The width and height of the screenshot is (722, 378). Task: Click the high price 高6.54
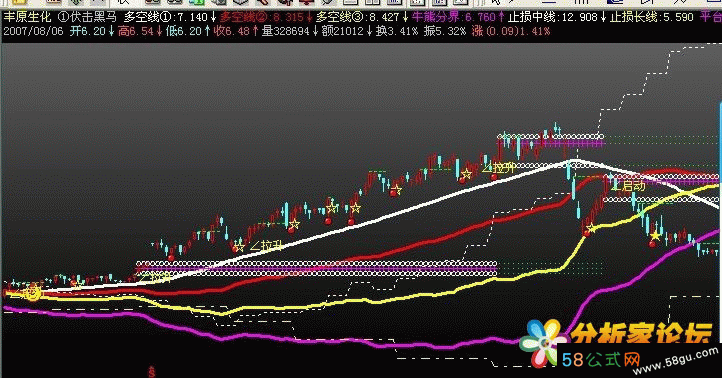click(140, 31)
